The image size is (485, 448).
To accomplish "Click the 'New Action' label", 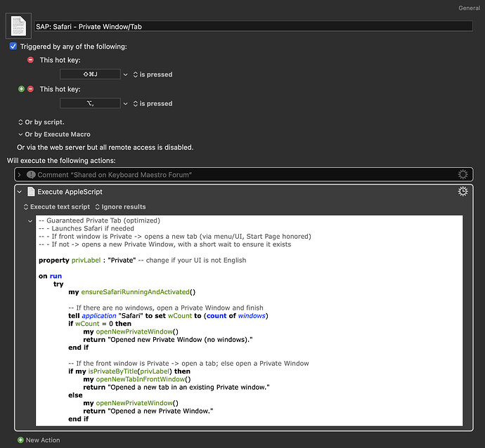I will pos(43,440).
